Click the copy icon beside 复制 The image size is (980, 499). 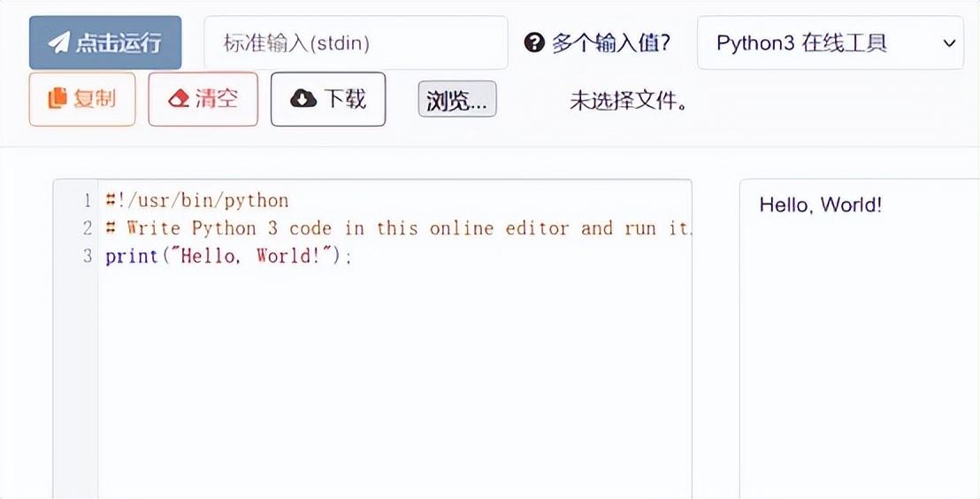coord(57,98)
